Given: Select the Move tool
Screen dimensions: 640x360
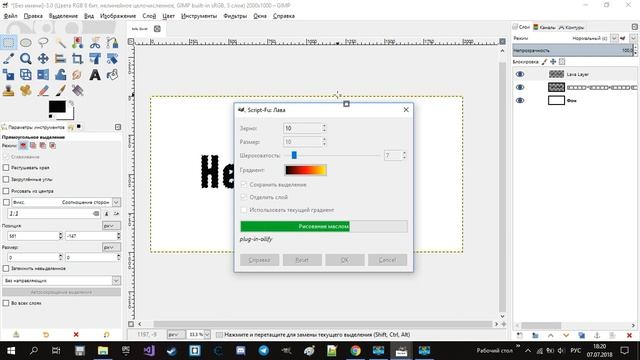Looking at the screenshot, I should click(x=43, y=59).
